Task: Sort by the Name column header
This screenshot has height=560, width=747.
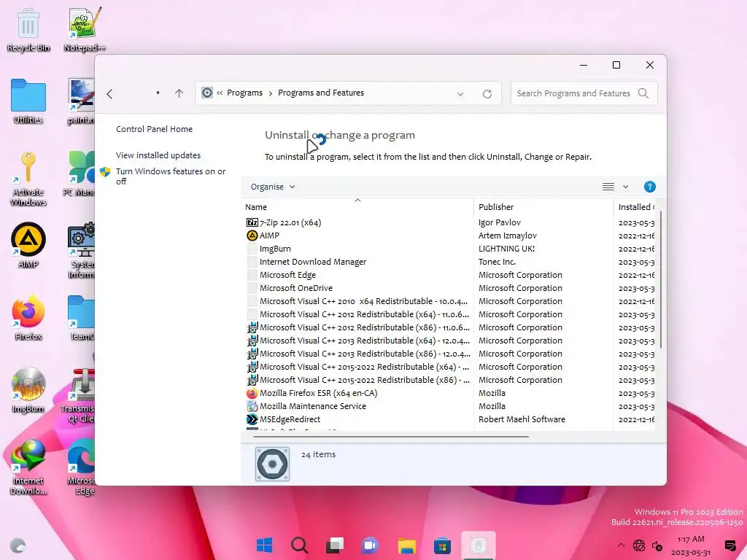Action: coord(357,207)
